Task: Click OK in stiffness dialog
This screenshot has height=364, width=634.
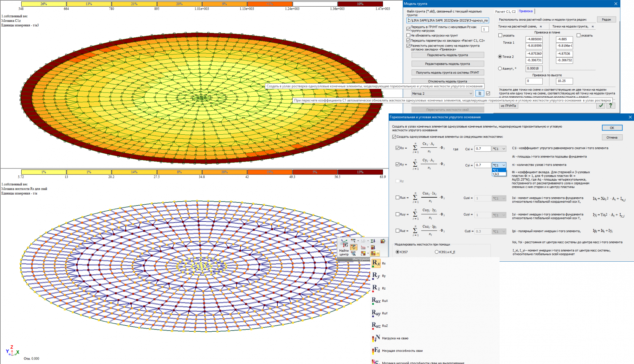Action: pos(612,128)
